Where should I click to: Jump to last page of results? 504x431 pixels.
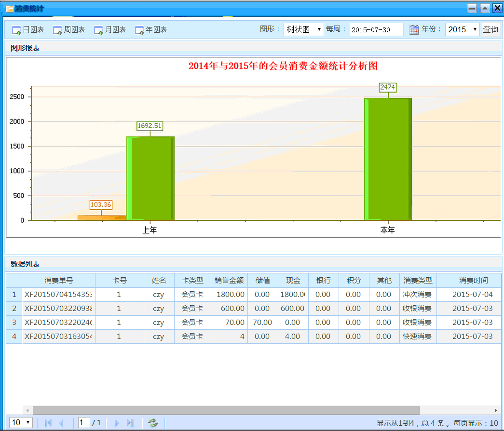tap(130, 423)
